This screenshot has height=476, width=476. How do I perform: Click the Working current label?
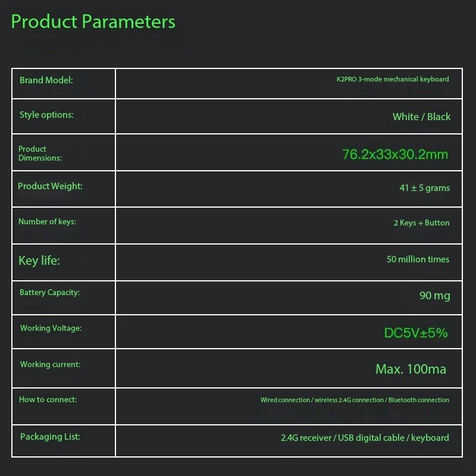click(50, 365)
